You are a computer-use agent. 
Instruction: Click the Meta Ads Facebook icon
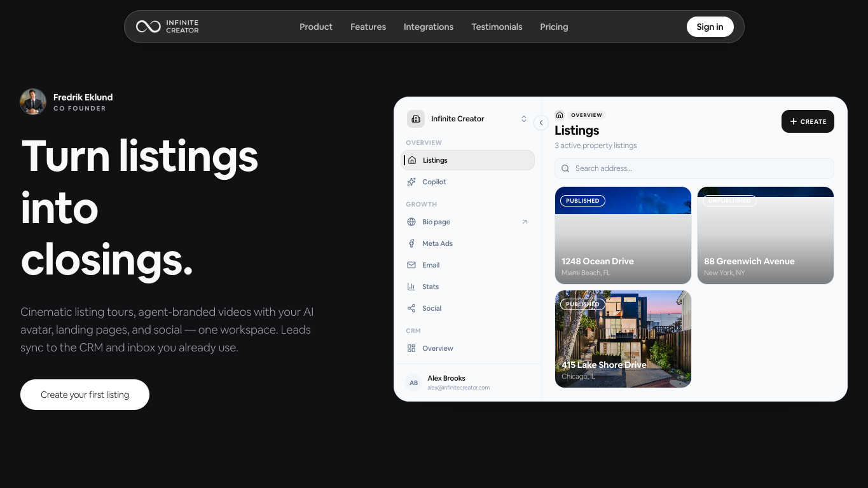[x=411, y=243]
